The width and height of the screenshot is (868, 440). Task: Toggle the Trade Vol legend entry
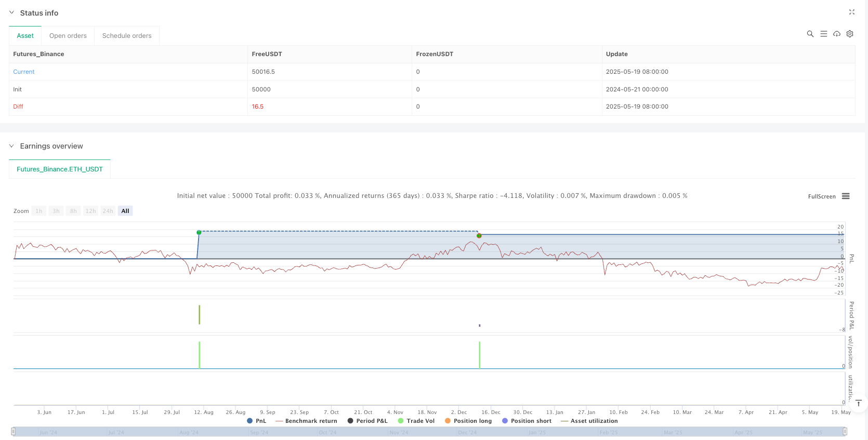coord(416,421)
